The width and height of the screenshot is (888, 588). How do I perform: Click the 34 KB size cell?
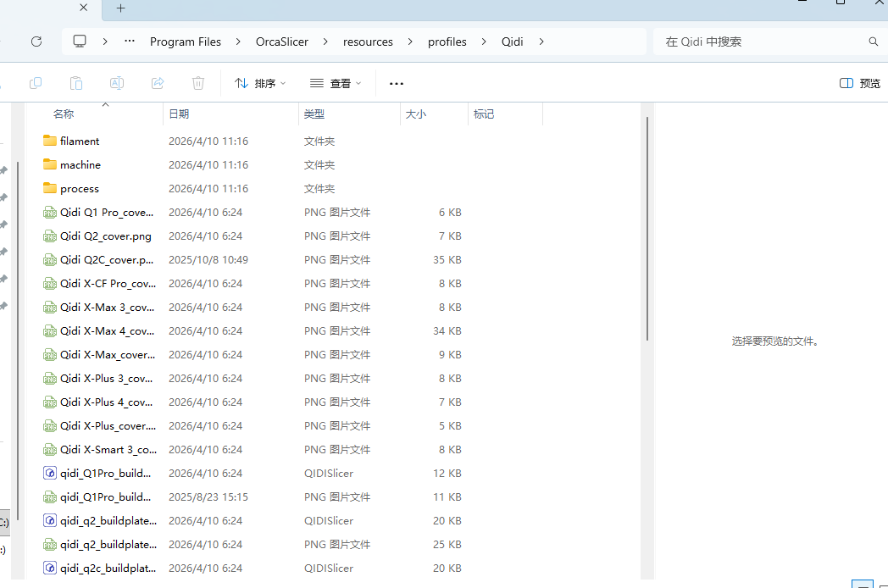coord(447,330)
